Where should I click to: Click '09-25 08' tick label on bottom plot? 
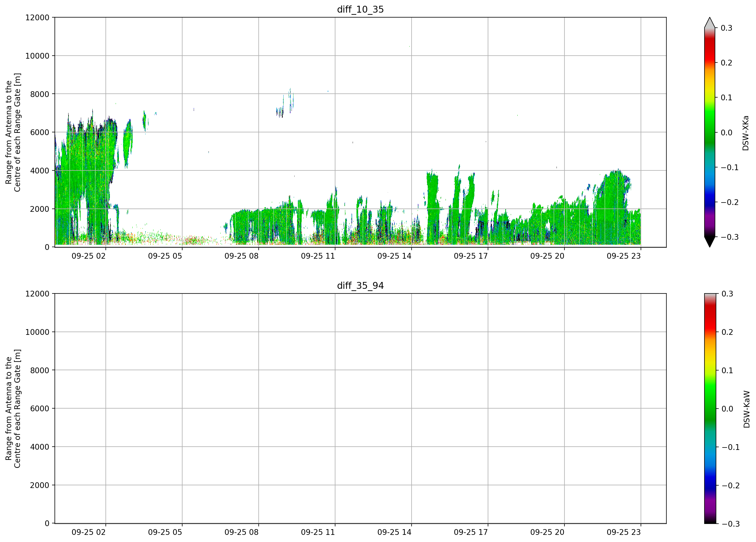pyautogui.click(x=241, y=532)
